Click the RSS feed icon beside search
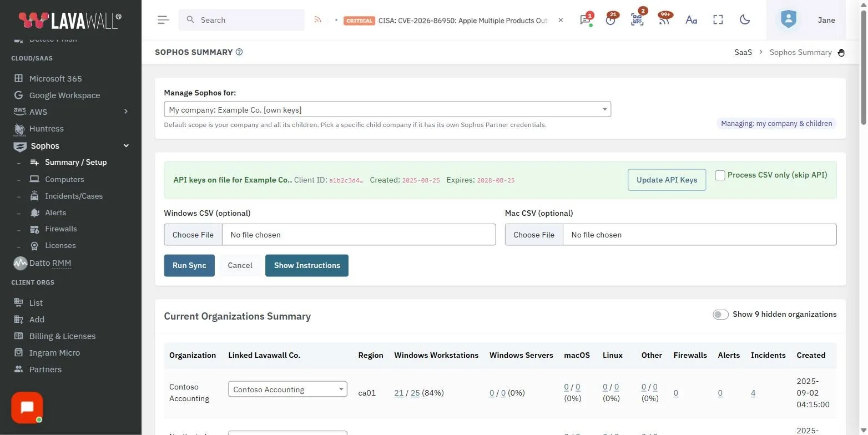 (317, 20)
